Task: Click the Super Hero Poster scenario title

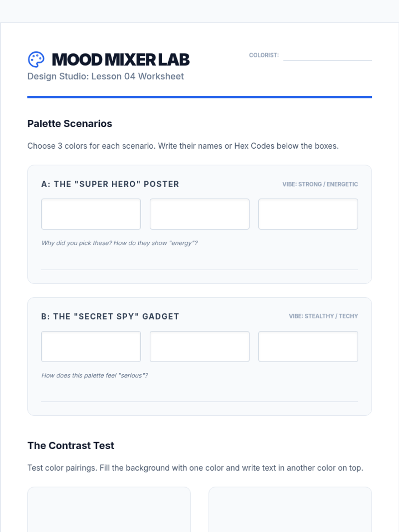Action: [110, 184]
